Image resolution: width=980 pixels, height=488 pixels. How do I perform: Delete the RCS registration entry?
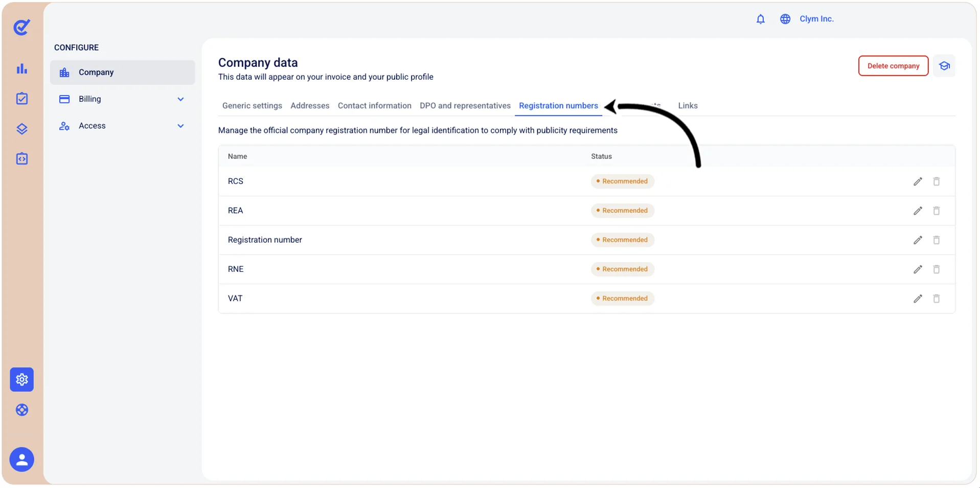[937, 181]
